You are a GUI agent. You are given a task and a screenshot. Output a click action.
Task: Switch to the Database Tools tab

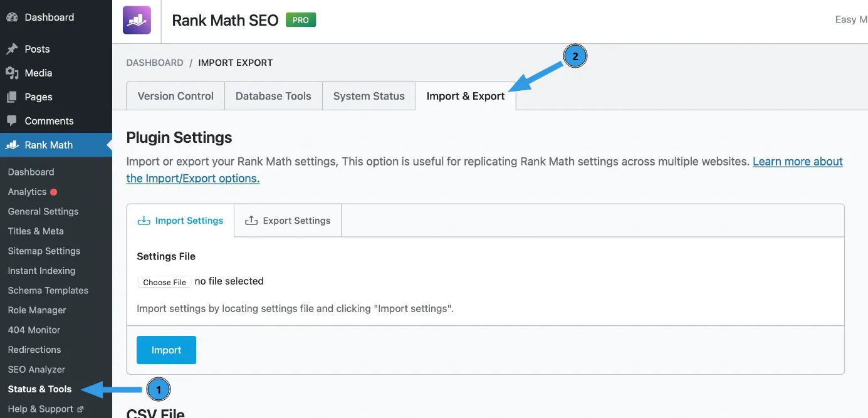tap(273, 96)
